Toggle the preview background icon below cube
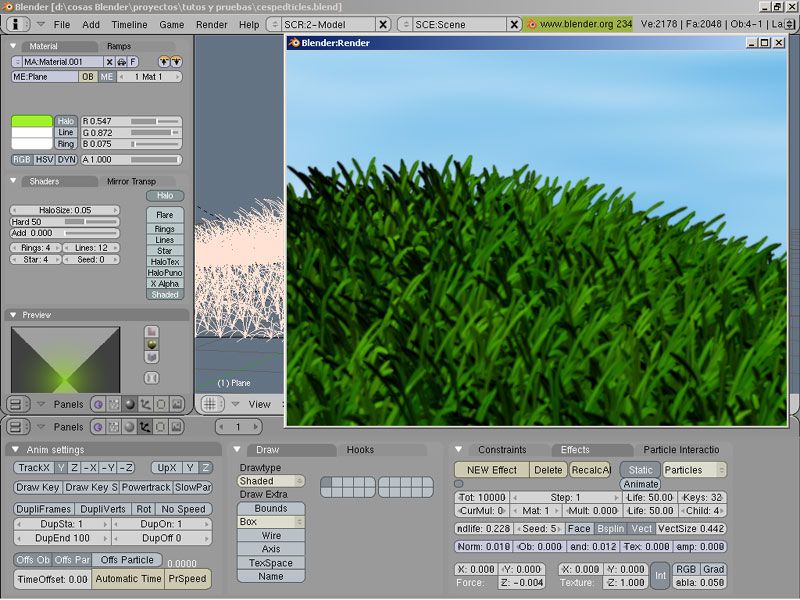 click(152, 378)
